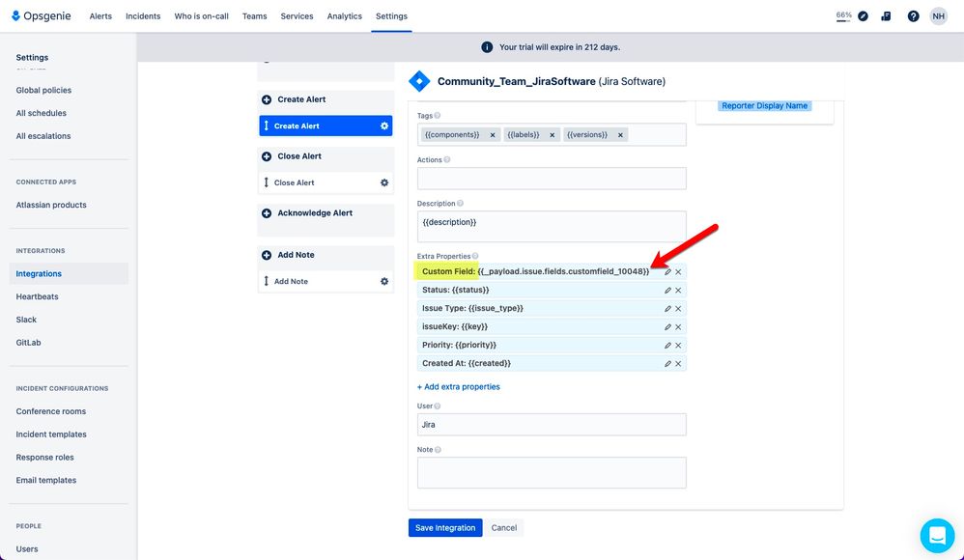
Task: Select the Add Note rule row
Action: (326, 282)
